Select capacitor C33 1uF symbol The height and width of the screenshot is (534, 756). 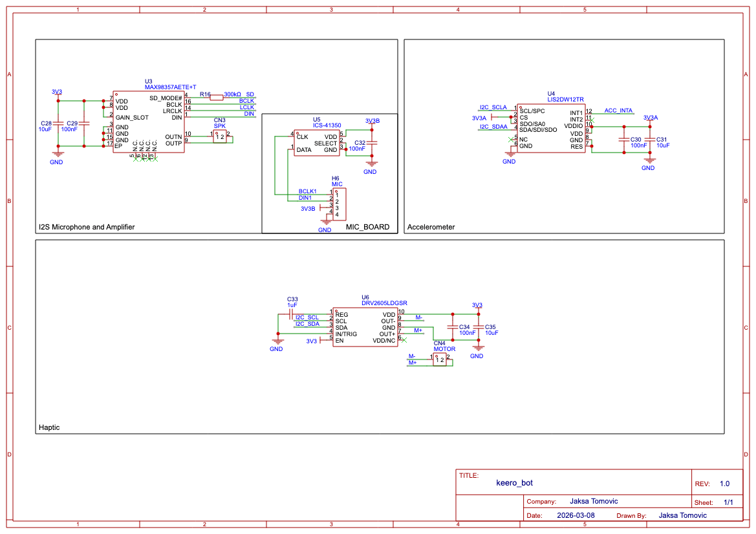pos(290,315)
